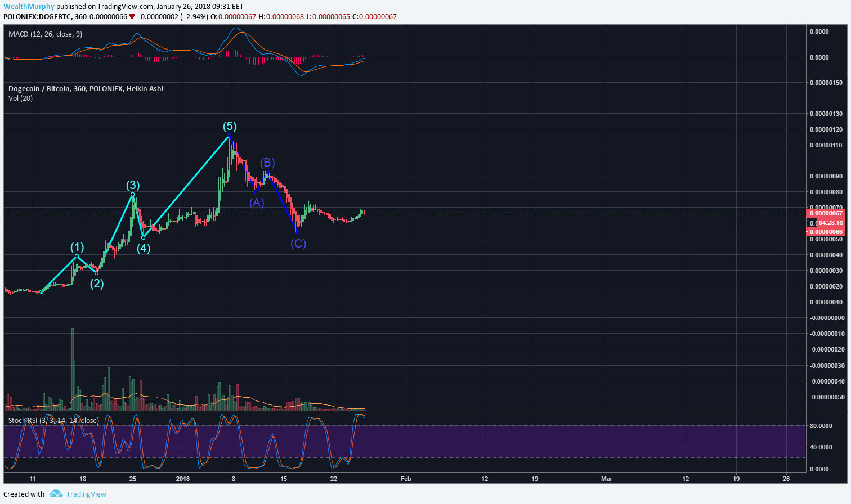
Task: Click the 40.0000 Stoch RSI axis value
Action: pyautogui.click(x=821, y=447)
